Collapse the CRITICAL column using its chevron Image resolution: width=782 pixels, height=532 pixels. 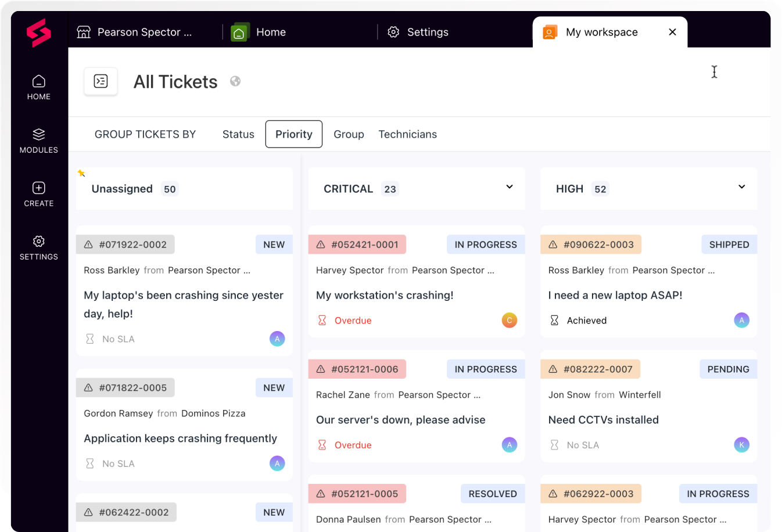[x=509, y=187]
